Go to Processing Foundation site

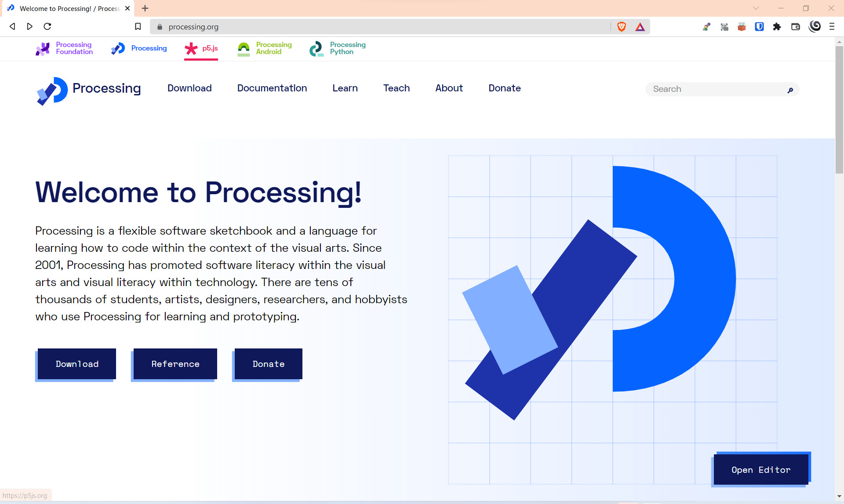pos(65,48)
